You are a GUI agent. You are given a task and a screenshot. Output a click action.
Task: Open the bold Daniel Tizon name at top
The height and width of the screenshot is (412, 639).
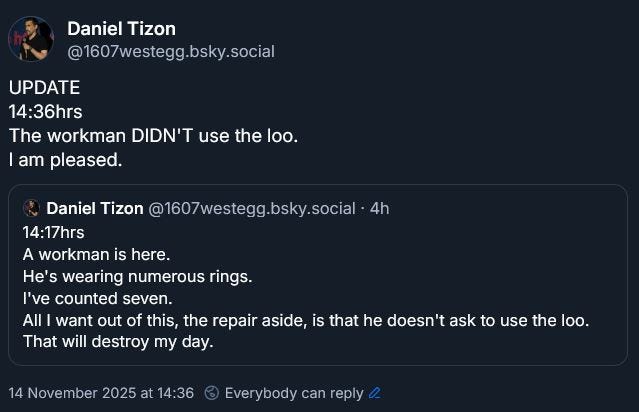(121, 28)
